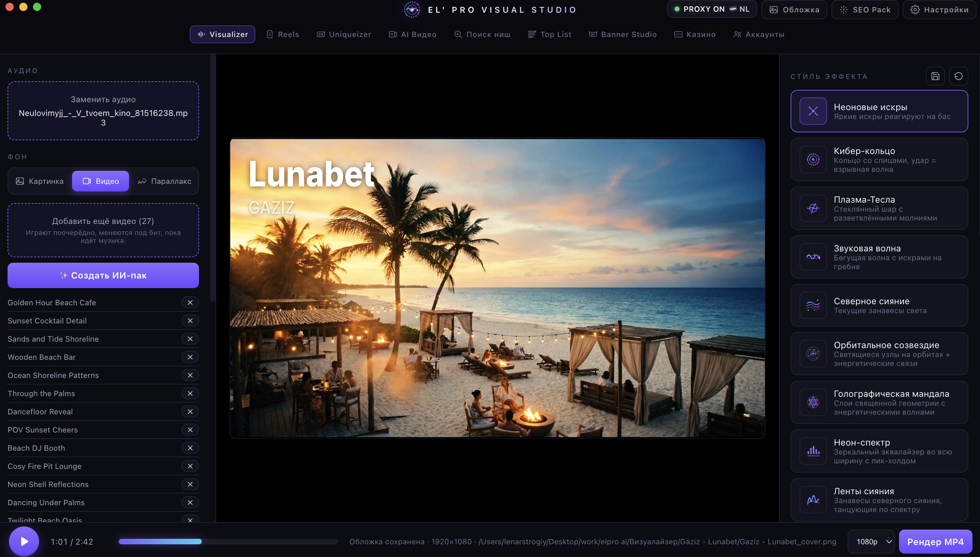Image resolution: width=980 pixels, height=557 pixels.
Task: Start Рендер MP4 export
Action: [935, 542]
